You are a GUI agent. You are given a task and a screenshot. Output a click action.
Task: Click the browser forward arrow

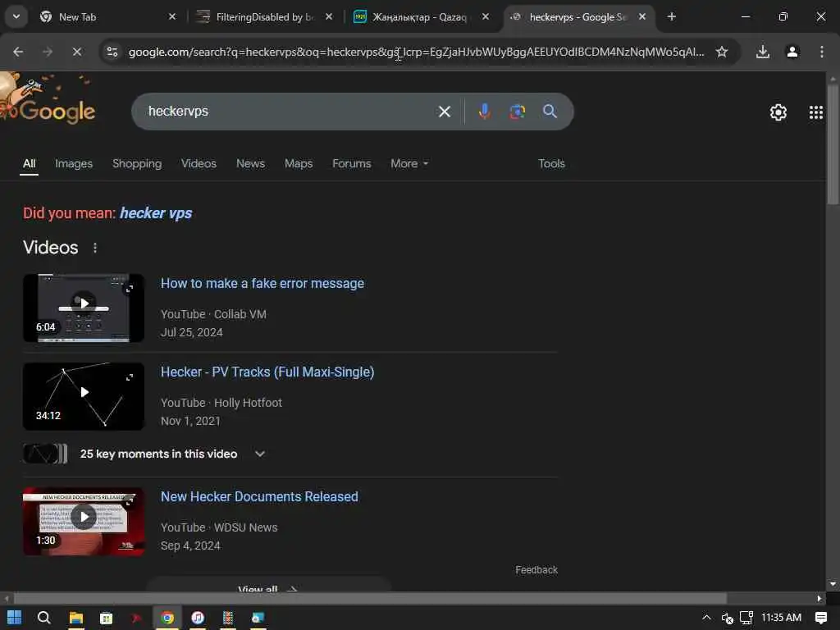[48, 52]
